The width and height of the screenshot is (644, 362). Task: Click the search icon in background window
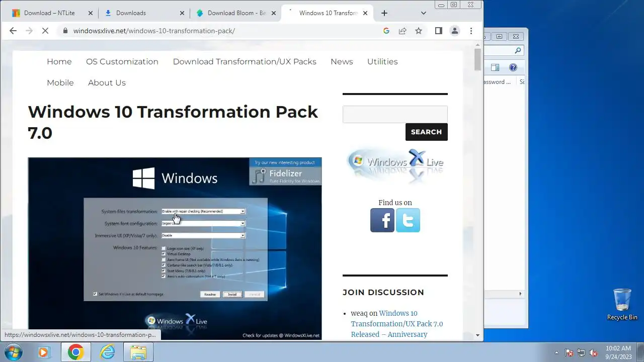click(x=518, y=51)
